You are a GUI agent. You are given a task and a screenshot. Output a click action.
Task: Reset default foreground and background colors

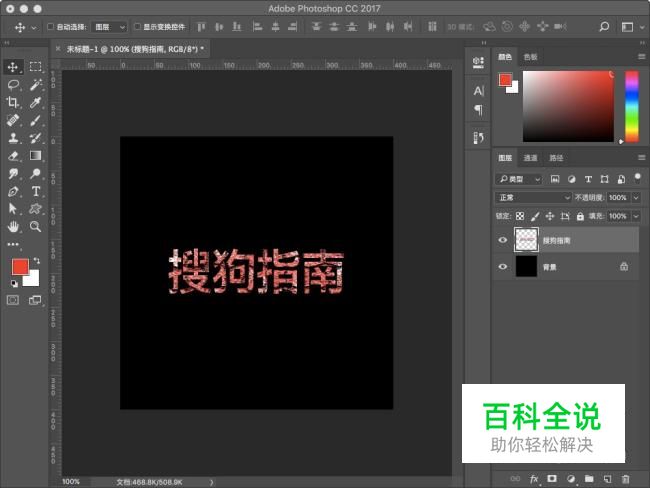(x=14, y=284)
